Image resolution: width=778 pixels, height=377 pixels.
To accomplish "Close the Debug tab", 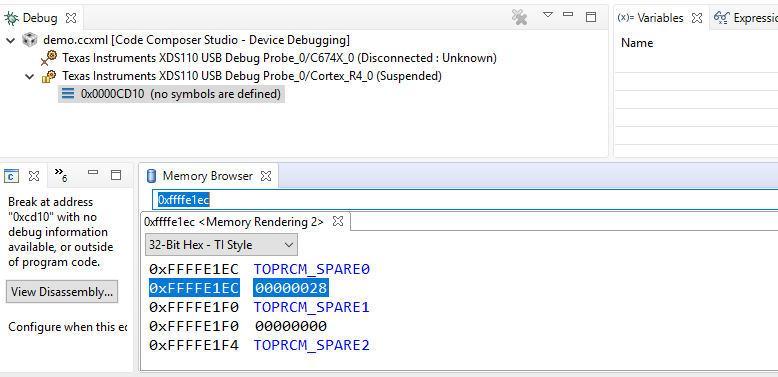I will [x=71, y=18].
